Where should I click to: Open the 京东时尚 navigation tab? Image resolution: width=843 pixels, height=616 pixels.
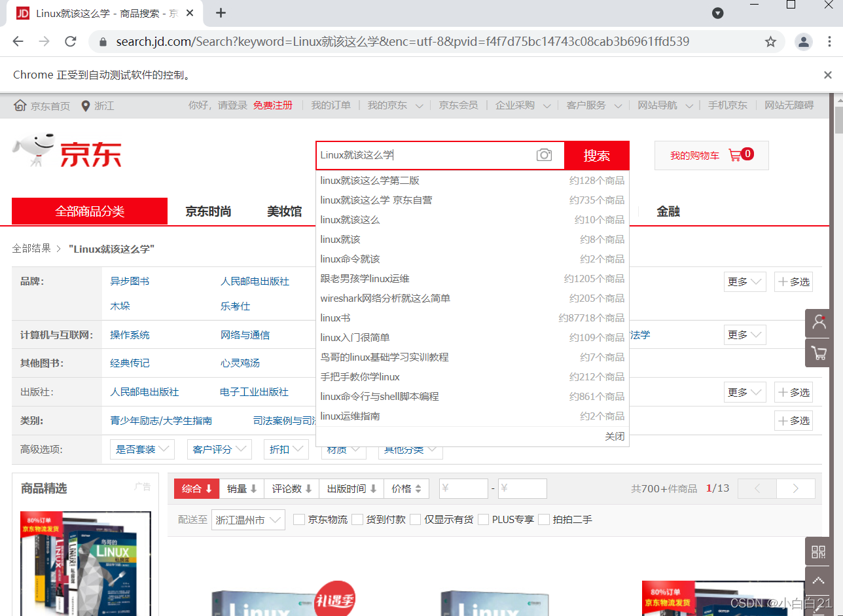pyautogui.click(x=208, y=211)
